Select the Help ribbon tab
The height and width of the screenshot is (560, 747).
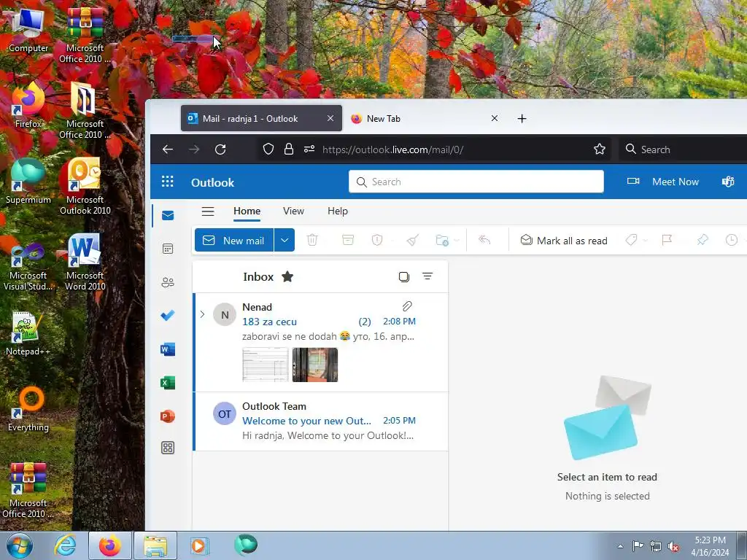[x=338, y=211]
